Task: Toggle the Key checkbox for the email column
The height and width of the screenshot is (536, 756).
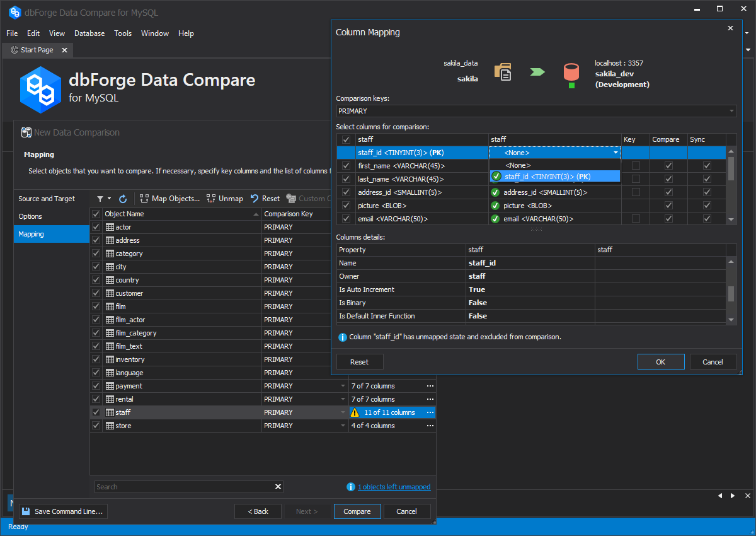Action: pos(636,219)
